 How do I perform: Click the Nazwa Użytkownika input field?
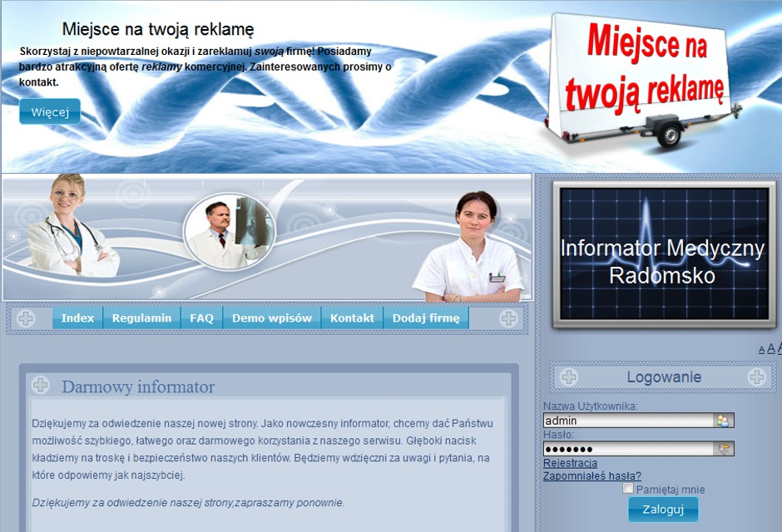pos(628,421)
